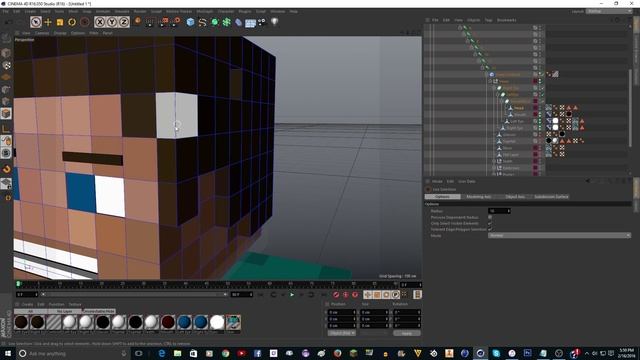Open viewport Filter menu
The image size is (640, 360).
point(93,33)
